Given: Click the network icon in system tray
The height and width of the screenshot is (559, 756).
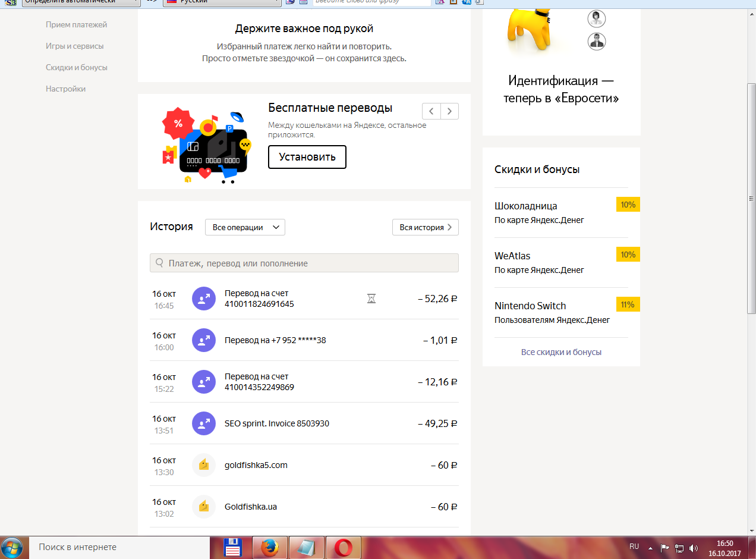Looking at the screenshot, I should pyautogui.click(x=679, y=547).
